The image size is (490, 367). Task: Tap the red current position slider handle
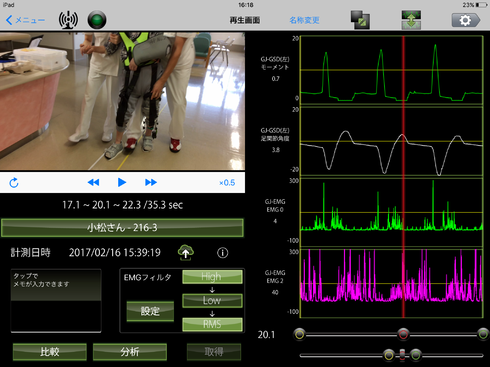(x=403, y=334)
